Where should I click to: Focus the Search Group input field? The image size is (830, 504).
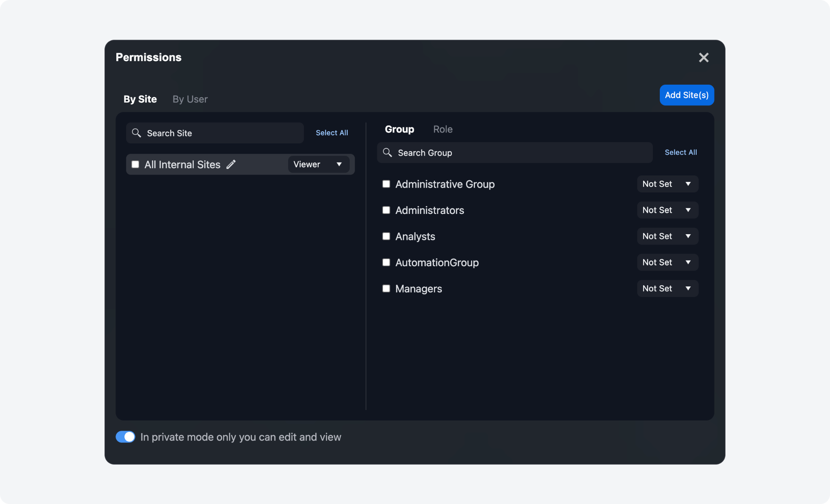pyautogui.click(x=519, y=153)
